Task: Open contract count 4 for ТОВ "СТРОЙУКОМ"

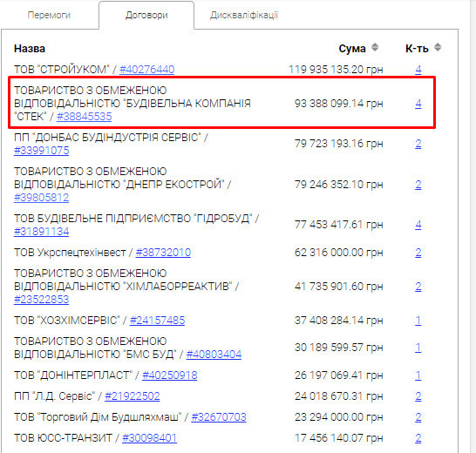Action: tap(418, 70)
